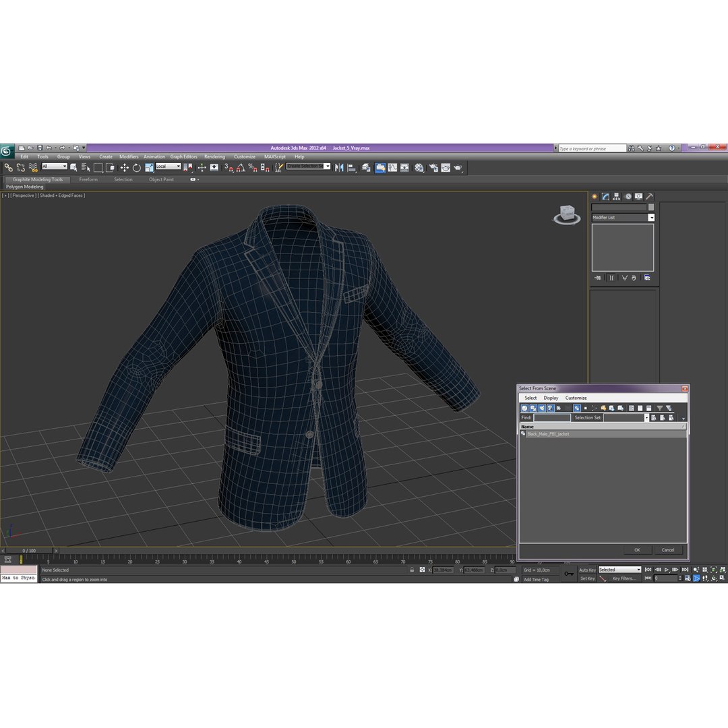728x728 pixels.
Task: Toggle Spinner Snap in main toolbar
Action: 265,168
